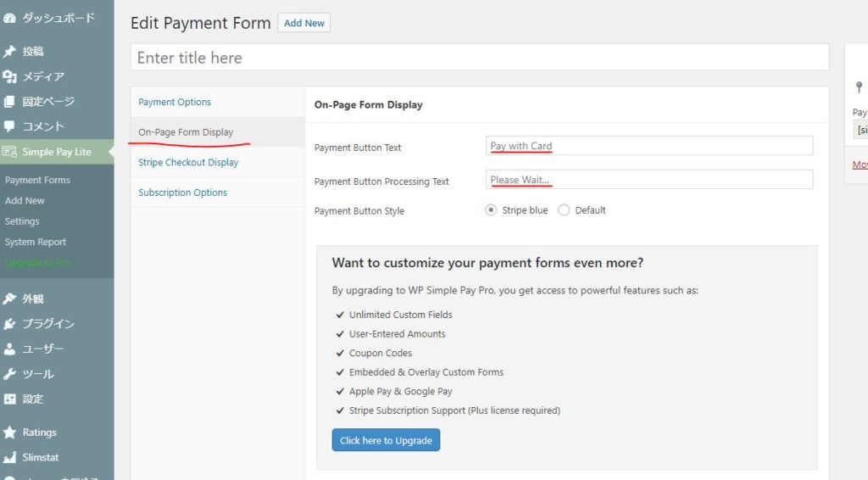Open the Appearance (外観) brush icon
868x480 pixels.
coord(8,299)
